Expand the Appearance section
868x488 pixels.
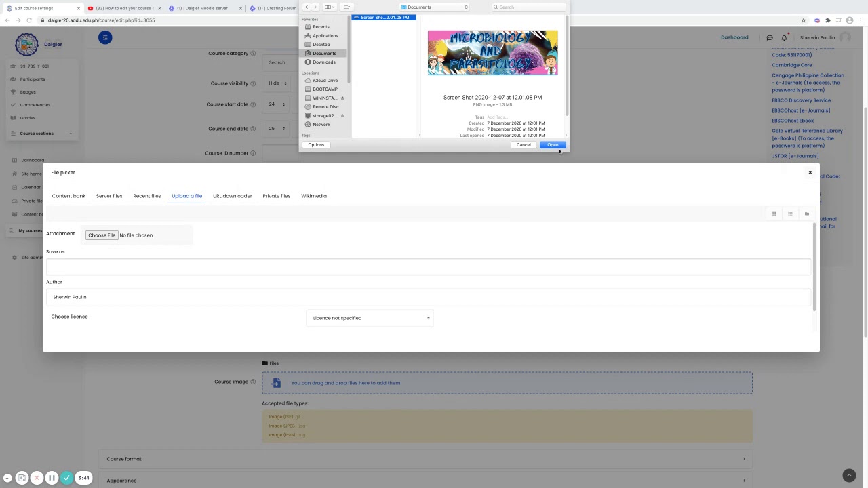click(x=426, y=481)
